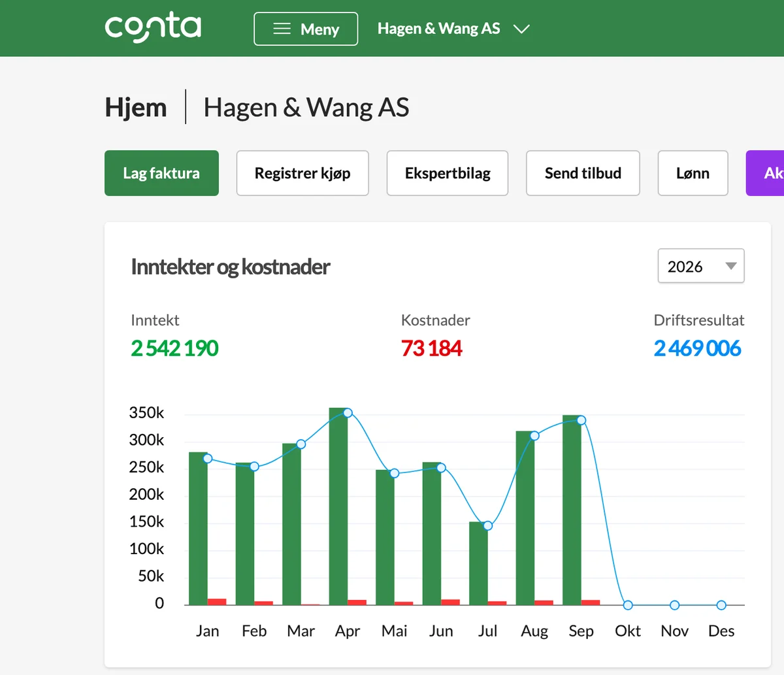The width and height of the screenshot is (784, 675).
Task: Click the Driftsresultat value 2 469 006
Action: [698, 348]
